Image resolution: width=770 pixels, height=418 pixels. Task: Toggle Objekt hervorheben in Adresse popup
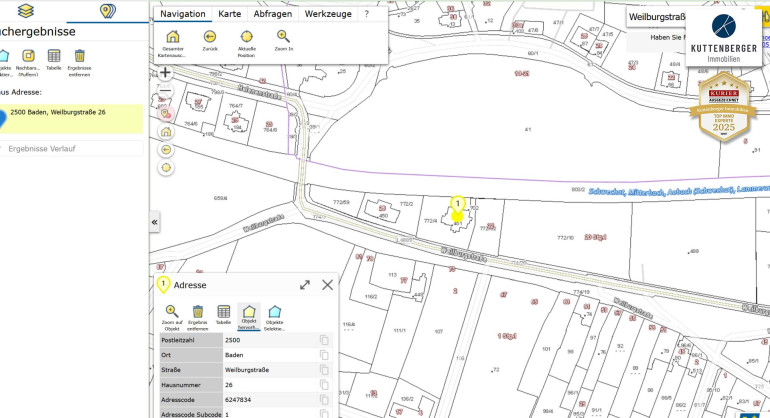(x=249, y=312)
